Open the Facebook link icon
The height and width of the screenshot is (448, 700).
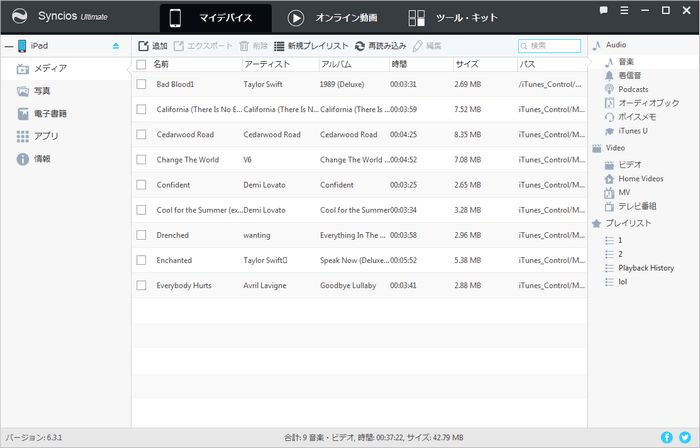click(x=667, y=437)
